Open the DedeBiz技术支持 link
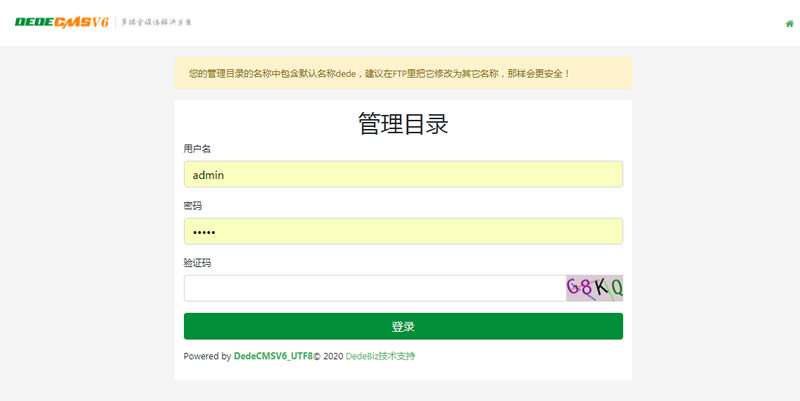800x401 pixels. click(380, 356)
